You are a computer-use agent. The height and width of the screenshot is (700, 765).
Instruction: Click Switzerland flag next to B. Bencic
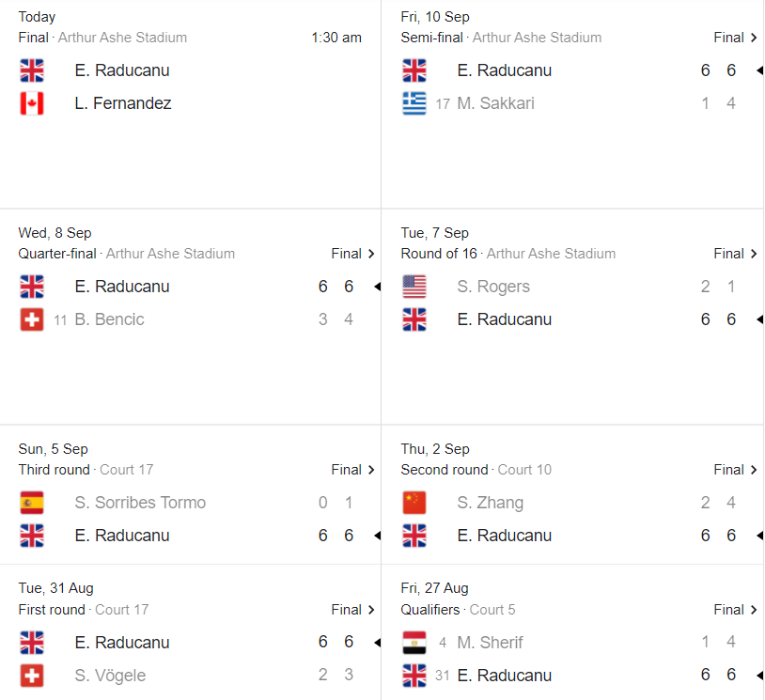(x=32, y=319)
